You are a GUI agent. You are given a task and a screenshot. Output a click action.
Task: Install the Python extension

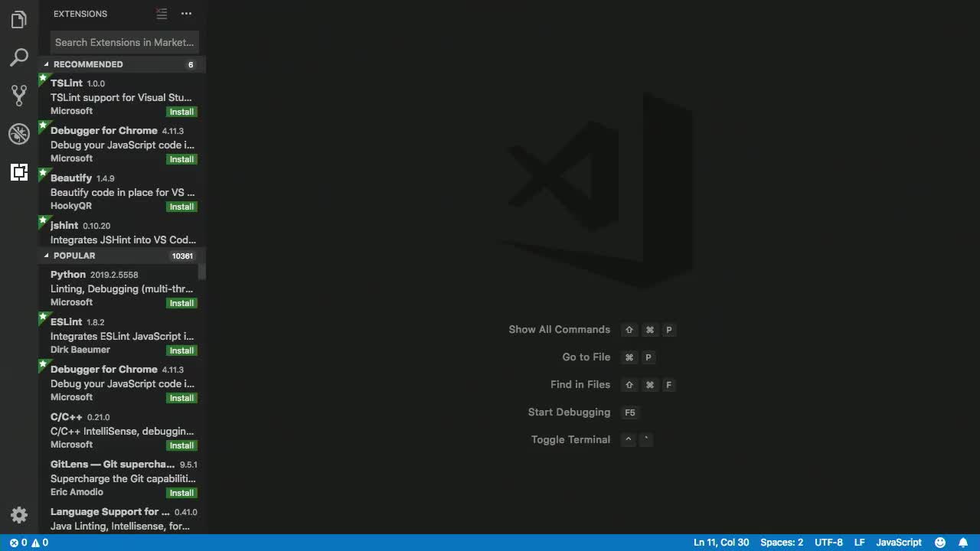click(x=181, y=303)
